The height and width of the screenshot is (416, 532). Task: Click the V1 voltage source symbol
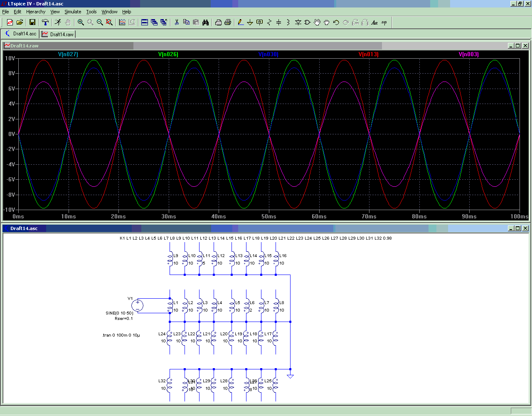pos(138,306)
